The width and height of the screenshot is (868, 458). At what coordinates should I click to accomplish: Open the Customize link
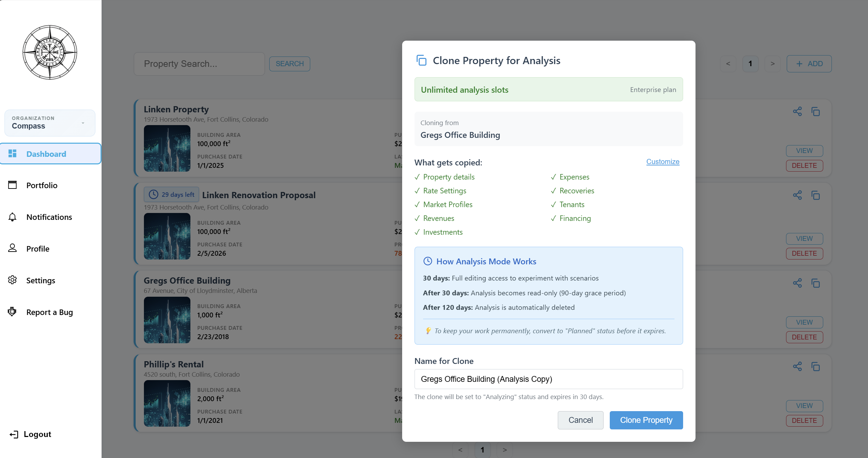pyautogui.click(x=663, y=161)
